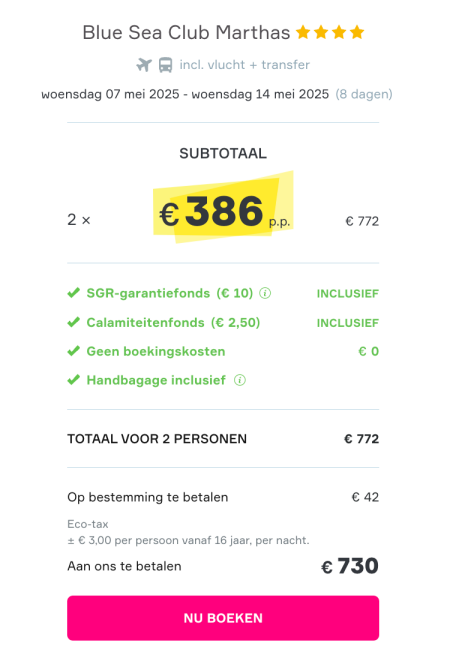The height and width of the screenshot is (649, 450).
Task: Click the (8 dagen) duration label
Action: [x=364, y=94]
